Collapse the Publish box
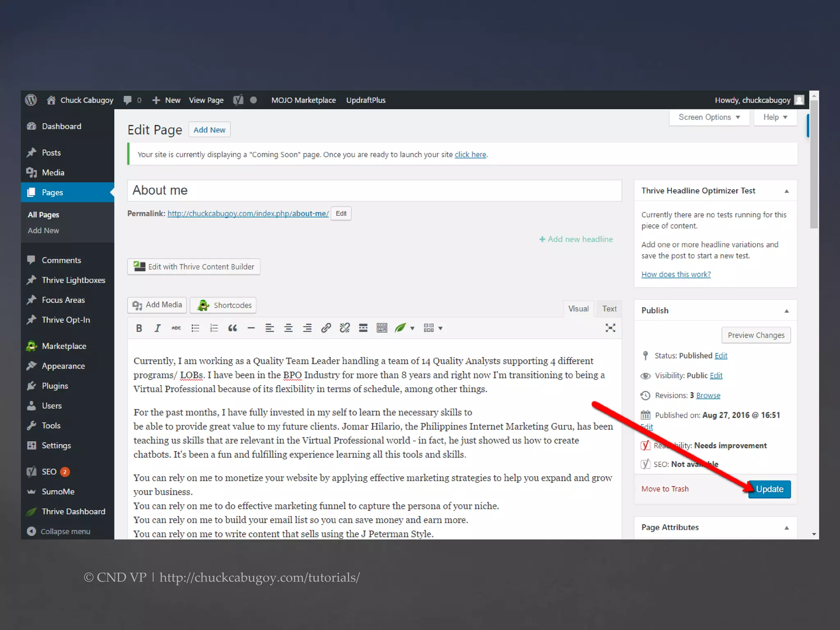The height and width of the screenshot is (630, 840). click(x=787, y=311)
